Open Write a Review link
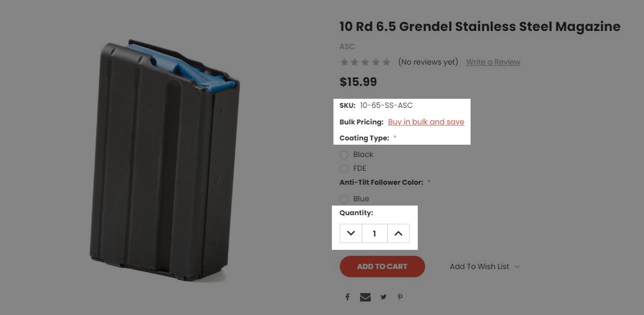 click(493, 62)
